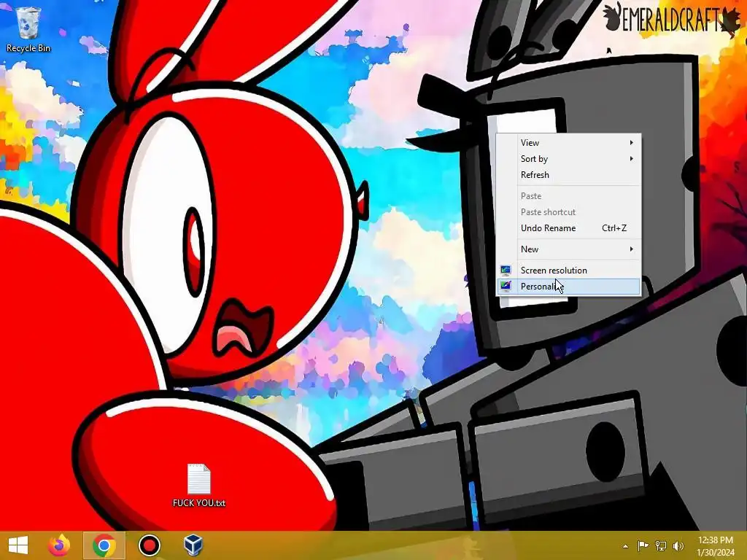Click the Screen resolution monitor icon

[x=506, y=271]
